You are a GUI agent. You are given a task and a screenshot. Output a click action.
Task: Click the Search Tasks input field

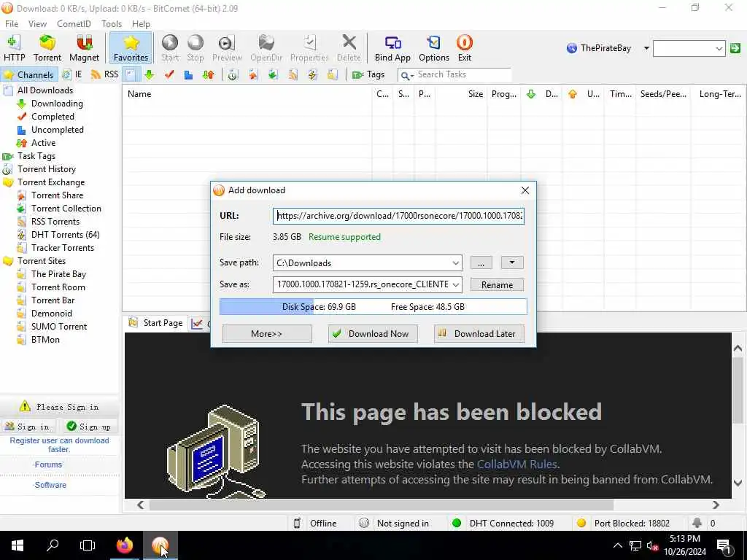462,75
